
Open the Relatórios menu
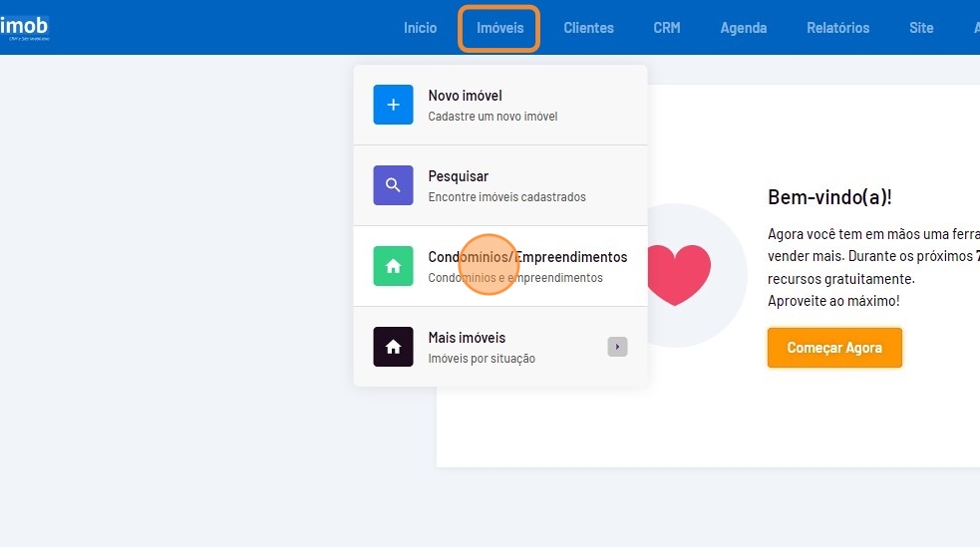pos(837,28)
